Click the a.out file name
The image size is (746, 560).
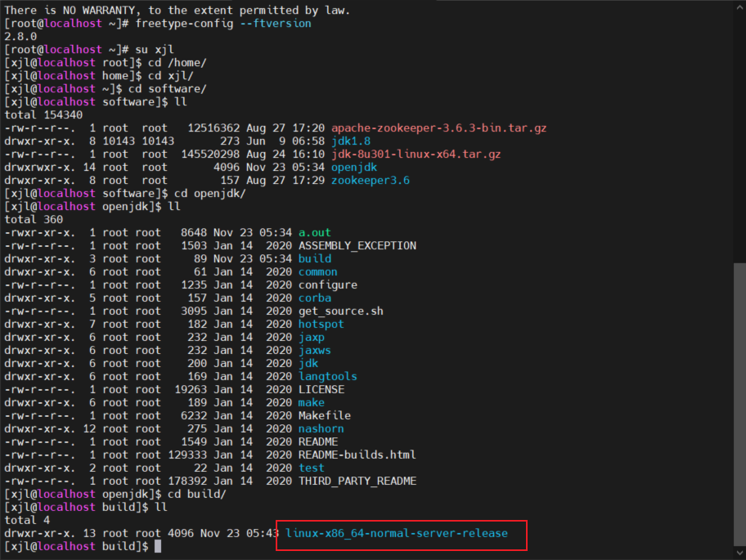tap(314, 232)
